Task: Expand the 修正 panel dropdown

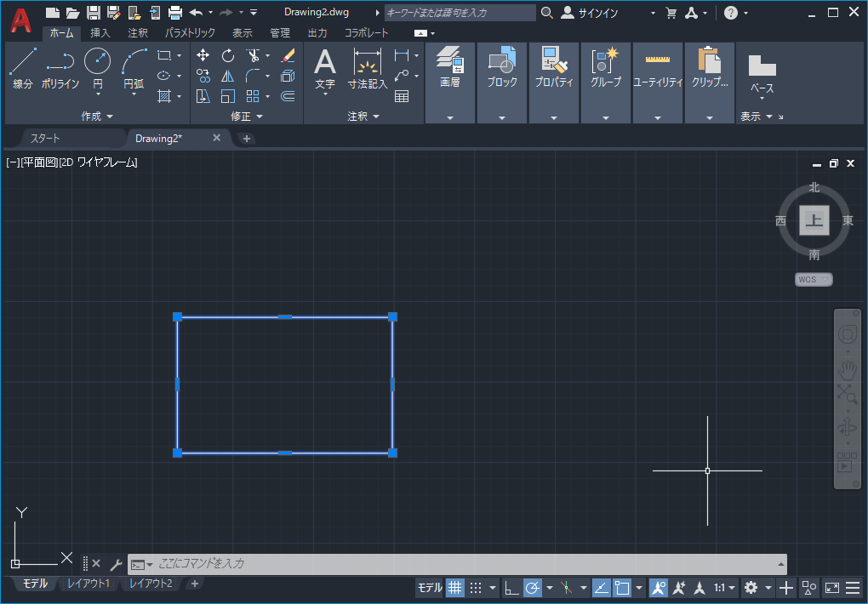Action: (x=247, y=117)
